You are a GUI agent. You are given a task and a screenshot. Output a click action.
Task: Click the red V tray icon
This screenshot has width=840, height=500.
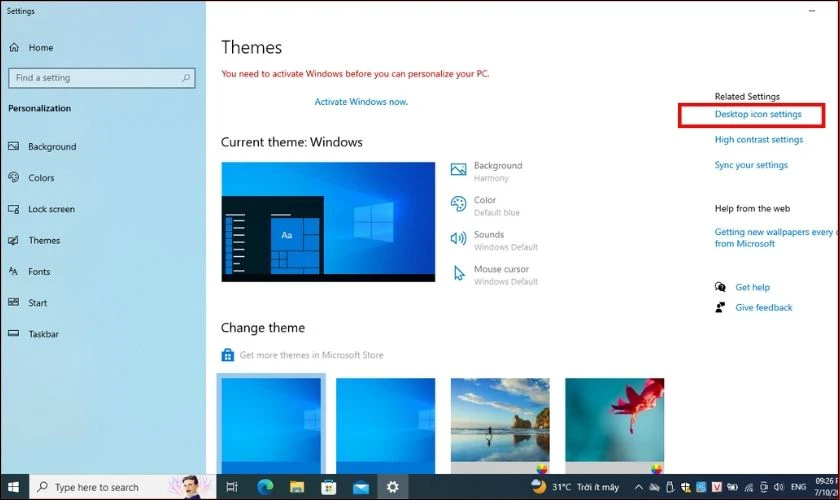pos(717,487)
